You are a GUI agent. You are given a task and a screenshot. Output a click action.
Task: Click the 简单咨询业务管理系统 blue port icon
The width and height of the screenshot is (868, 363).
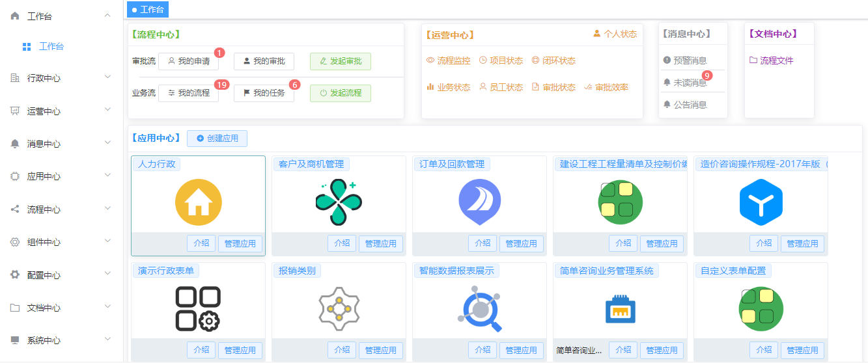tap(620, 309)
